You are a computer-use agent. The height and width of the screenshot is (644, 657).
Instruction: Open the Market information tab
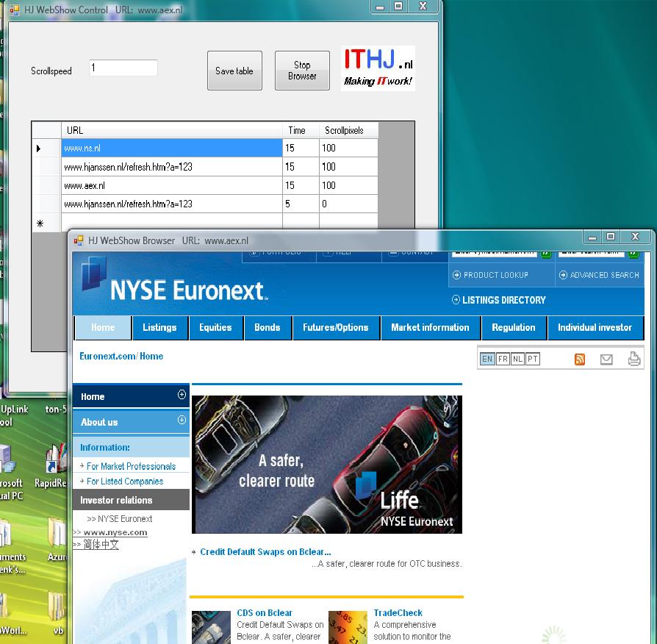[x=431, y=327]
